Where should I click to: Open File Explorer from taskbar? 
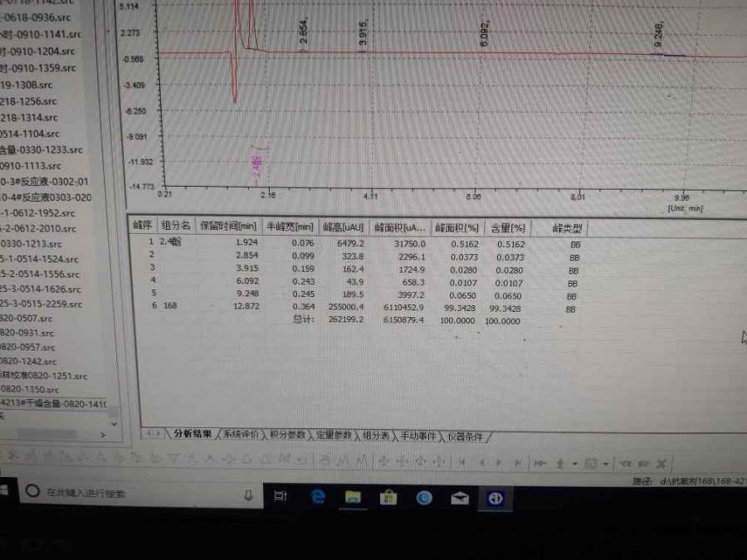click(x=353, y=497)
